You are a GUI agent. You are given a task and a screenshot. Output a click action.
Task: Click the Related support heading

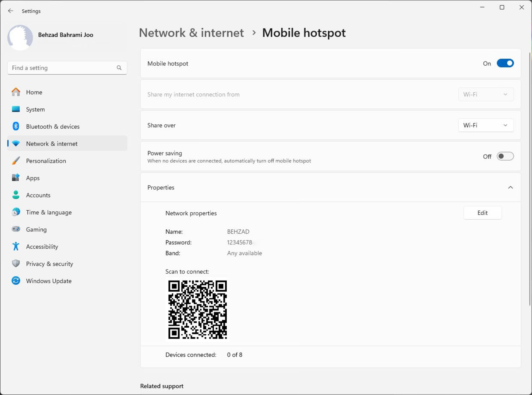click(x=162, y=386)
